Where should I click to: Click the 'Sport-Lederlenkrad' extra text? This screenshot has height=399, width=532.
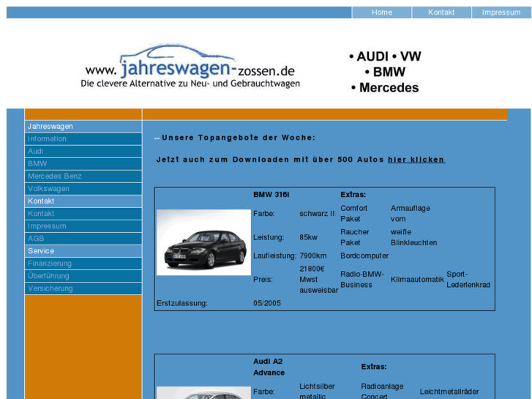point(468,280)
